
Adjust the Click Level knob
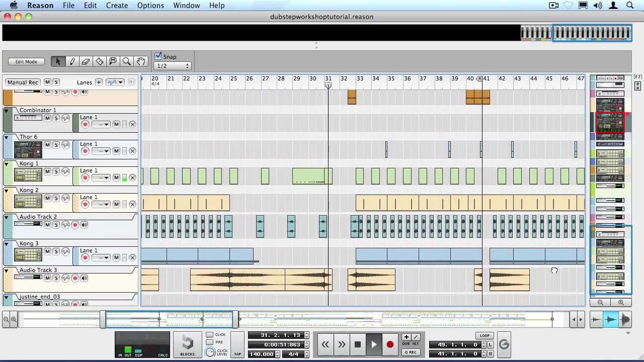coord(210,352)
